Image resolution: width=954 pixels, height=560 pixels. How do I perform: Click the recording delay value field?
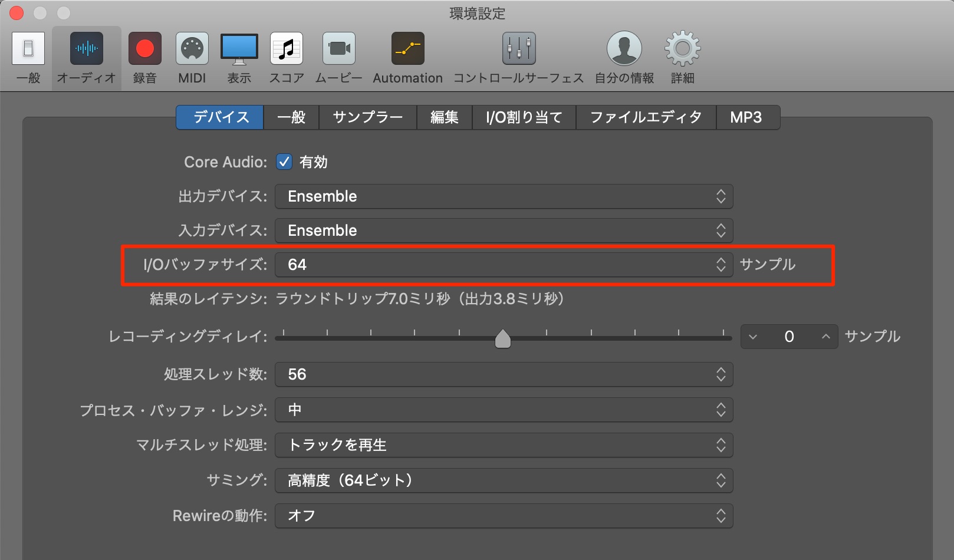(x=789, y=337)
